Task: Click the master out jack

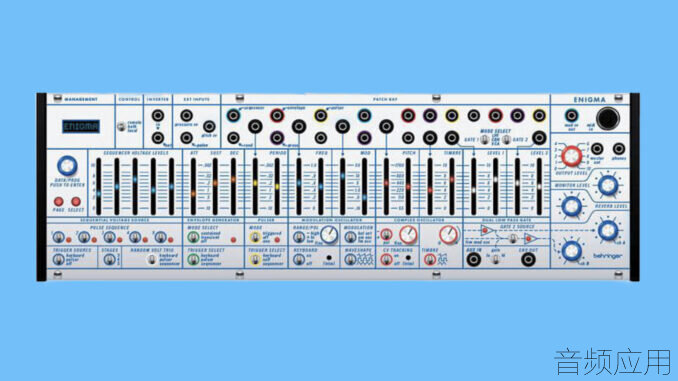Action: point(597,149)
